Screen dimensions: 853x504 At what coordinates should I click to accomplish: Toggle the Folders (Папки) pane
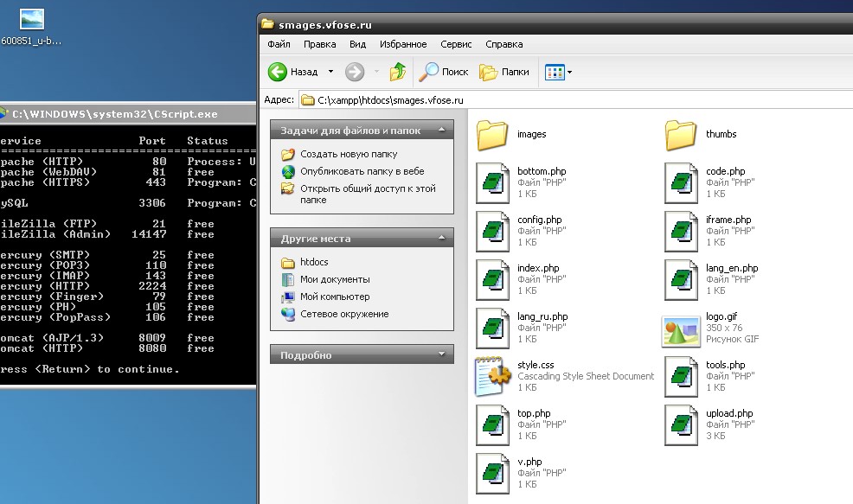(x=504, y=72)
